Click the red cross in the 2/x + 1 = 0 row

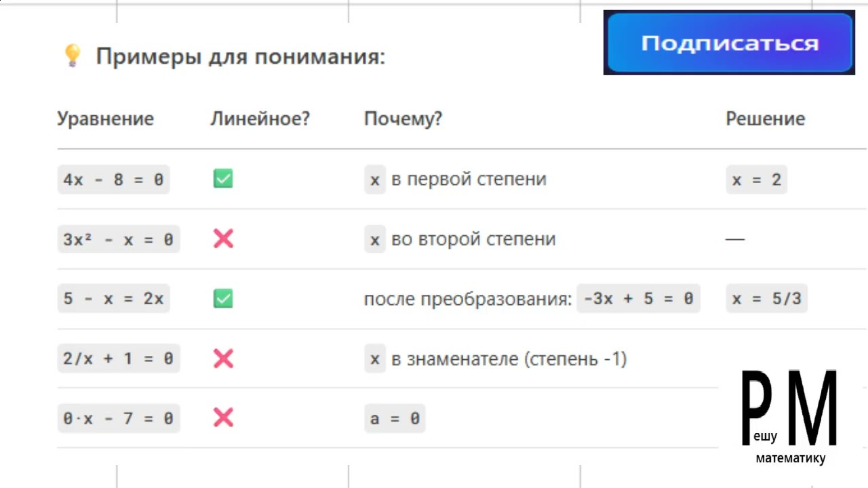tap(223, 358)
